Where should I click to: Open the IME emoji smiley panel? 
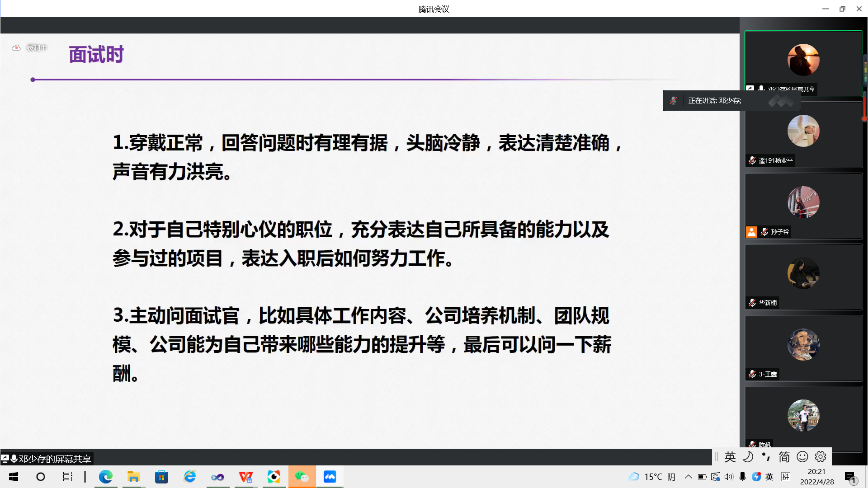click(x=802, y=457)
